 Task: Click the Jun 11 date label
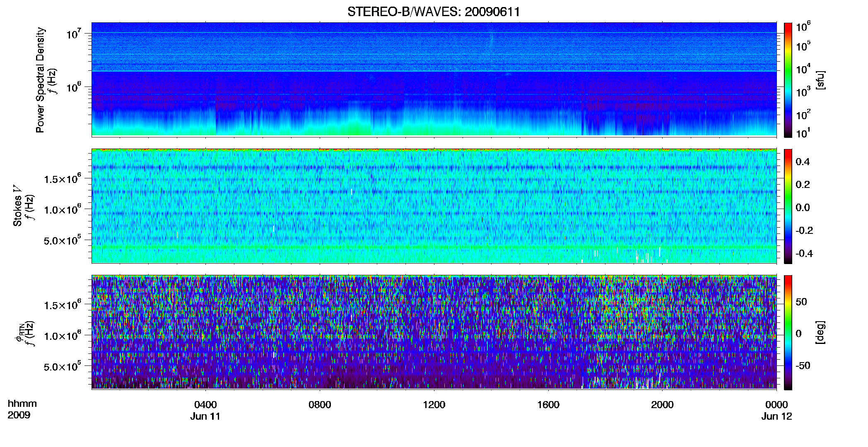coord(205,416)
